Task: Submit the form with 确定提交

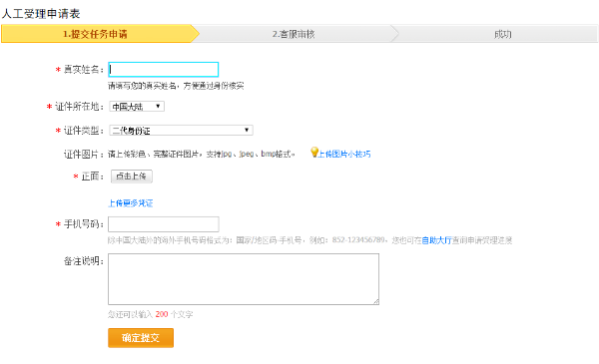Action: point(141,338)
